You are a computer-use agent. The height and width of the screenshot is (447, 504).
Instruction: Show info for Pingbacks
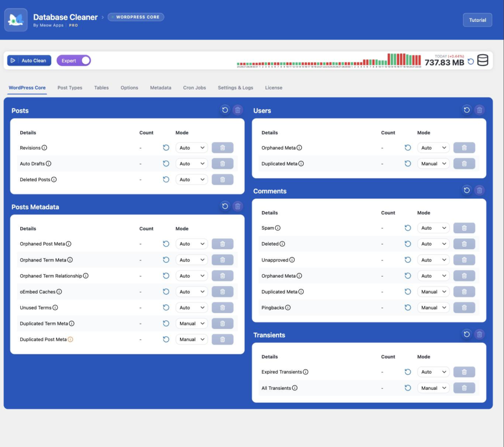pyautogui.click(x=288, y=307)
